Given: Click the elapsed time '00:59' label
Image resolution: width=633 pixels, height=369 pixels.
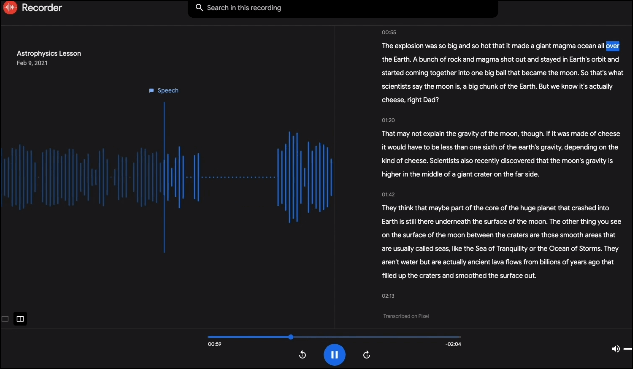Looking at the screenshot, I should click(x=214, y=344).
